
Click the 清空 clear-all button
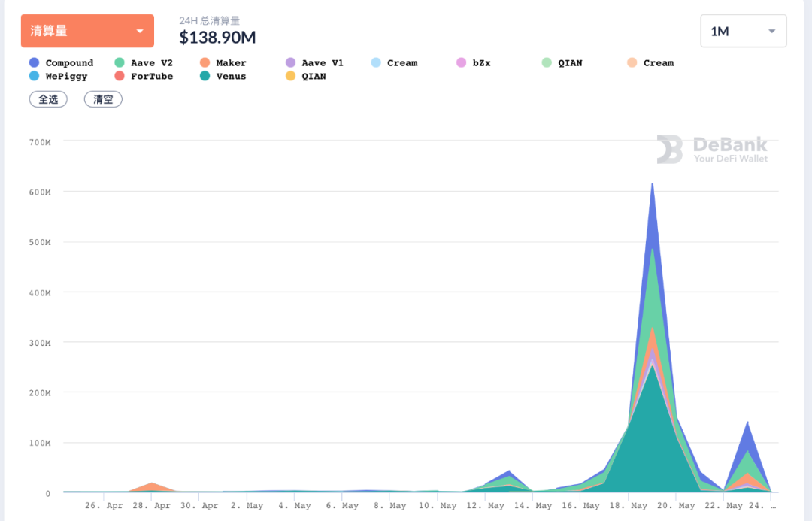click(x=103, y=99)
